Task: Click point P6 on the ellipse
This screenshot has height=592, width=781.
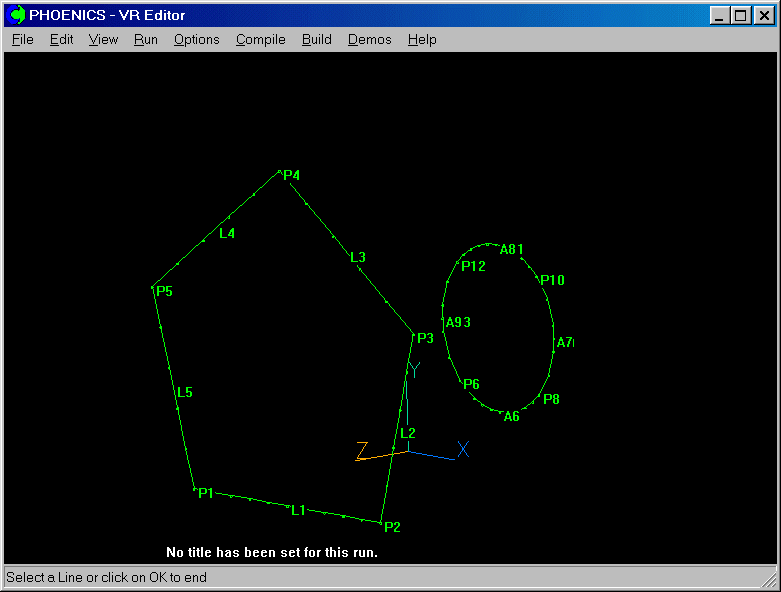Action: coord(471,384)
